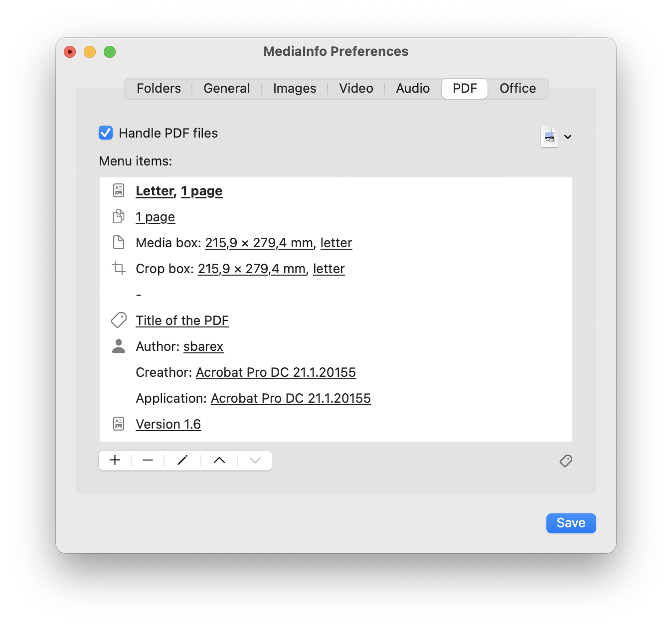Click the Save button
The width and height of the screenshot is (672, 627).
[x=571, y=523]
